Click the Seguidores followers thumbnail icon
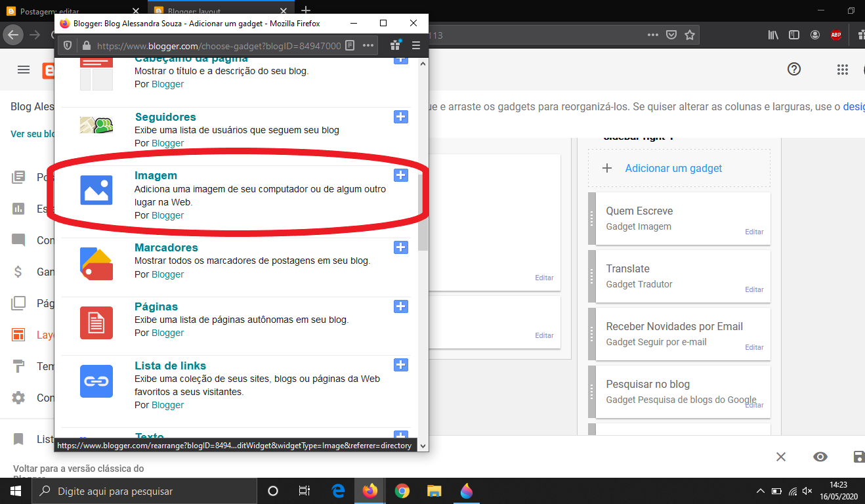Image resolution: width=865 pixels, height=504 pixels. pos(96,125)
